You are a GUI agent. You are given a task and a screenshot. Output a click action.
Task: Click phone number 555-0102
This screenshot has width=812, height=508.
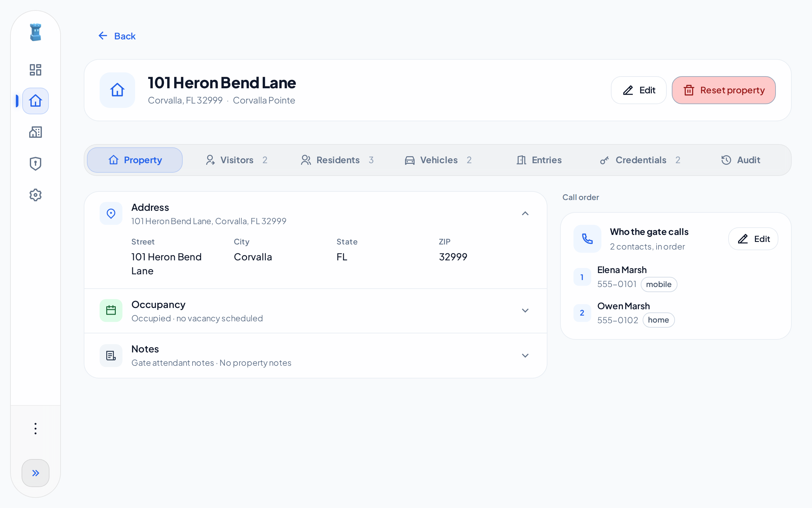(x=617, y=320)
